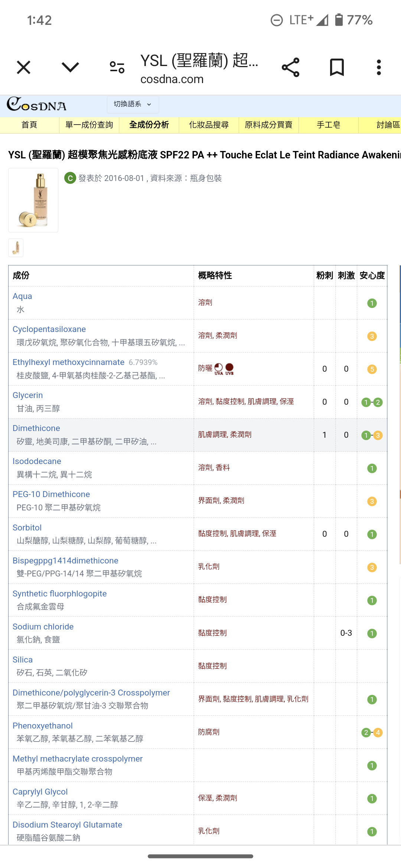Go to the 手工皂 tab
This screenshot has height=868, width=401.
328,125
